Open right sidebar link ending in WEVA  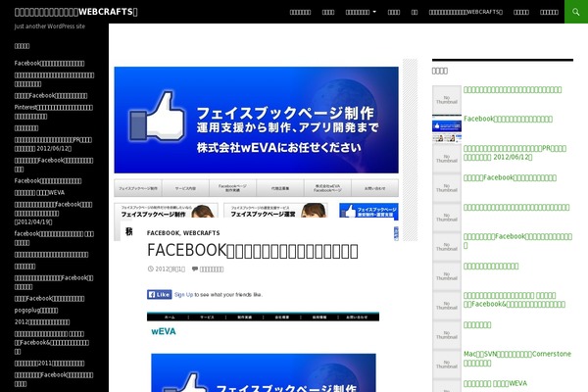tap(495, 383)
